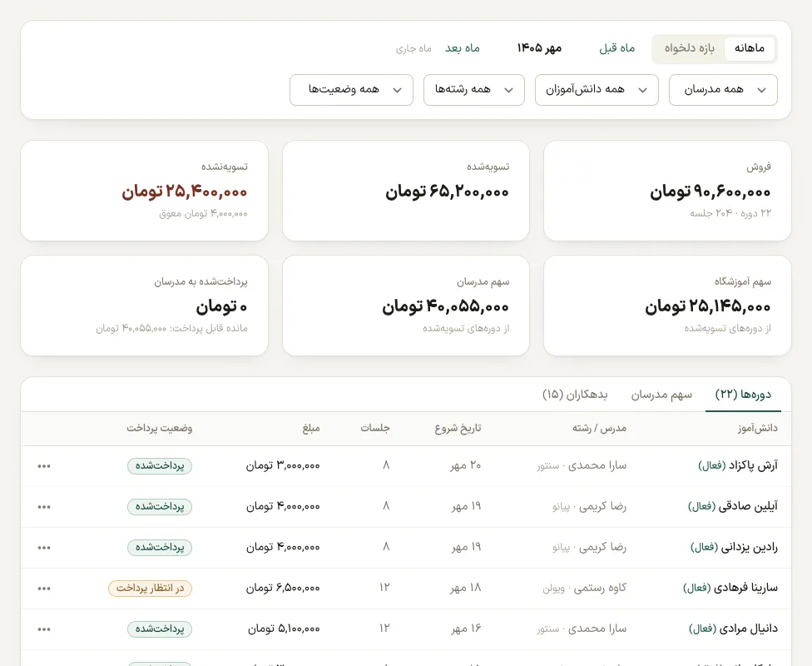Screen dimensions: 812x666
Task: Go to ماه بعد next month
Action: click(x=463, y=48)
